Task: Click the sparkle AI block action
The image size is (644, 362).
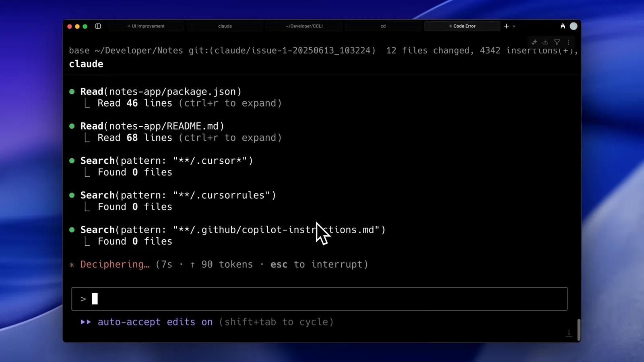Action: tap(534, 42)
